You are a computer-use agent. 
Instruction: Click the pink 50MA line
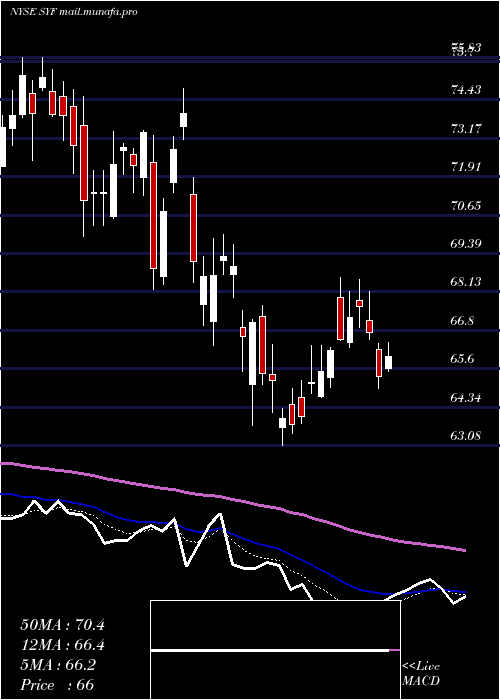[x=232, y=500]
